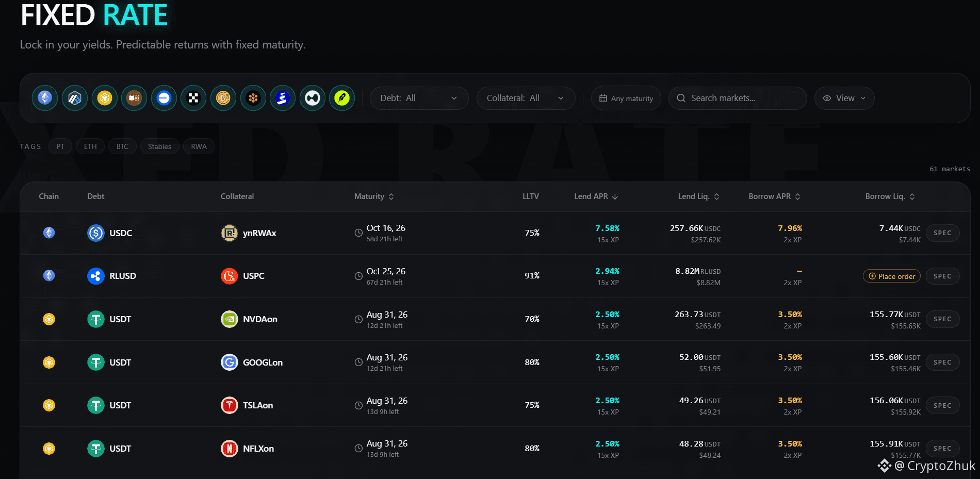Click Ethereum chain icon in USDC row
This screenshot has width=980, height=479.
49,233
